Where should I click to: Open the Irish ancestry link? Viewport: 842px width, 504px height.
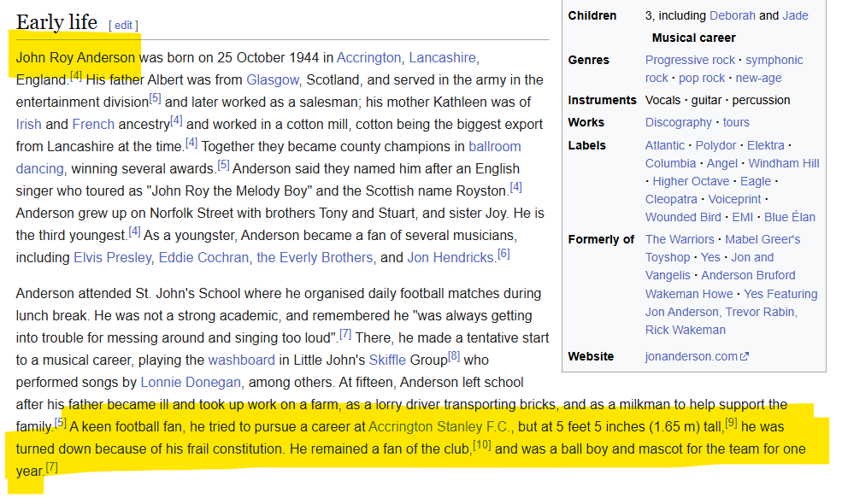[x=28, y=125]
